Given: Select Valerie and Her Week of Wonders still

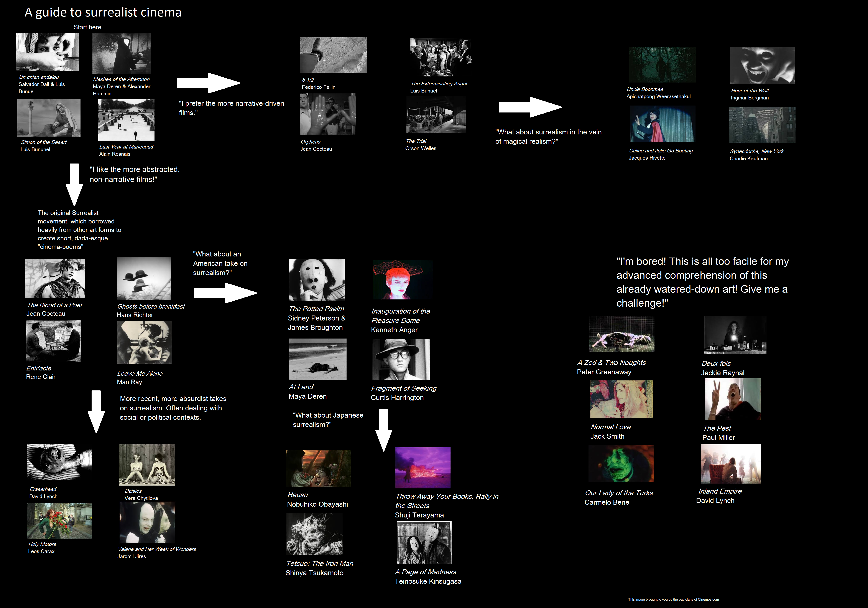Looking at the screenshot, I should coord(147,522).
